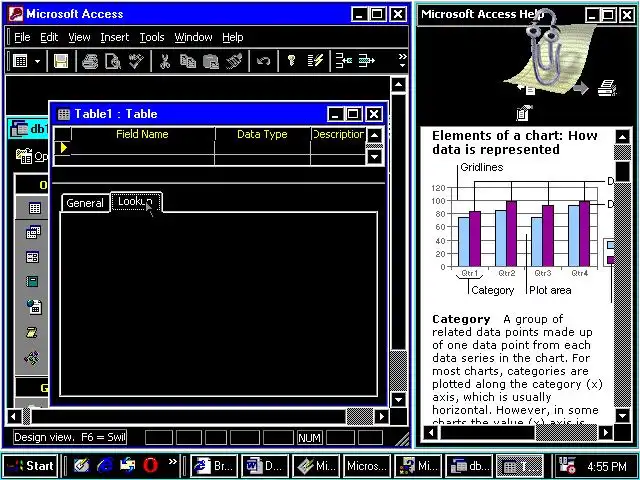Click the Gridlines label in chart

coord(482,167)
